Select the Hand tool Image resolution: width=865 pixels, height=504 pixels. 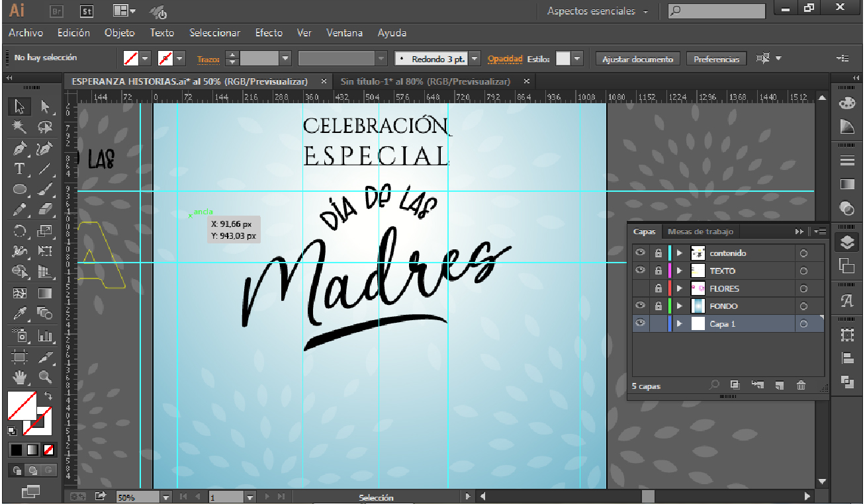point(20,378)
